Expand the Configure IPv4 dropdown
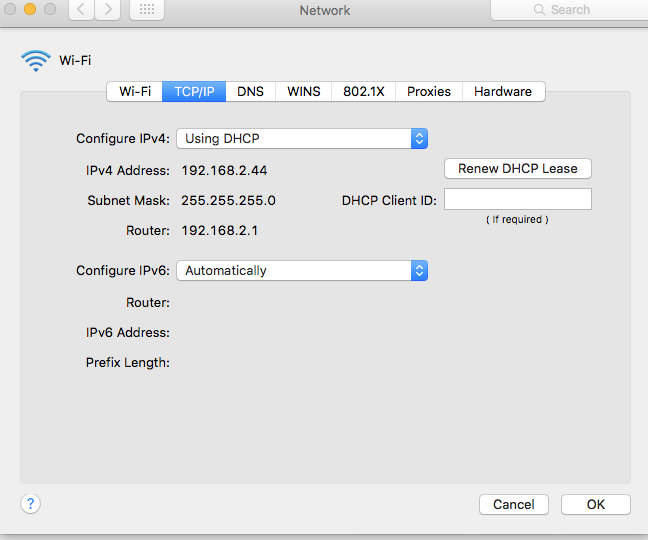The height and width of the screenshot is (540, 648). point(302,139)
